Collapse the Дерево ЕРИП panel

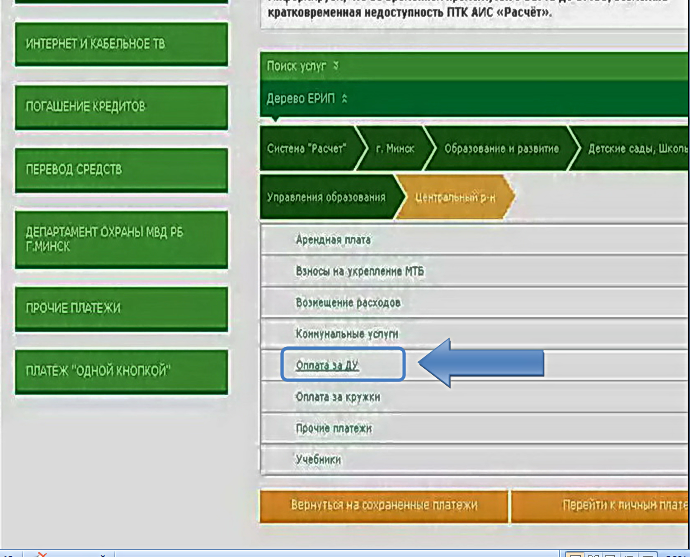307,98
